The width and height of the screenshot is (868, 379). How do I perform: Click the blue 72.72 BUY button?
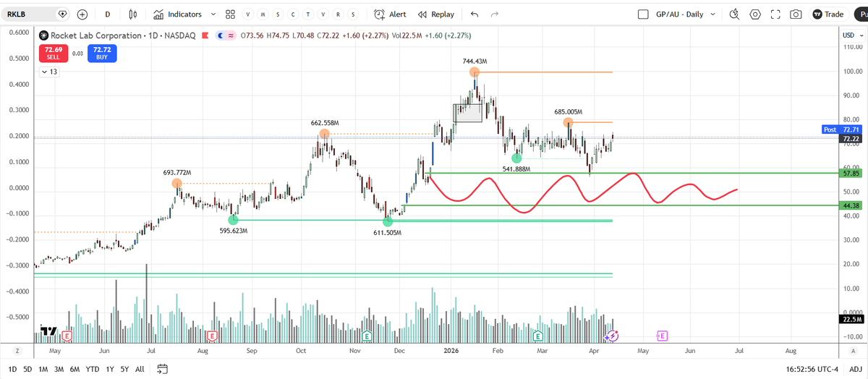pos(101,54)
